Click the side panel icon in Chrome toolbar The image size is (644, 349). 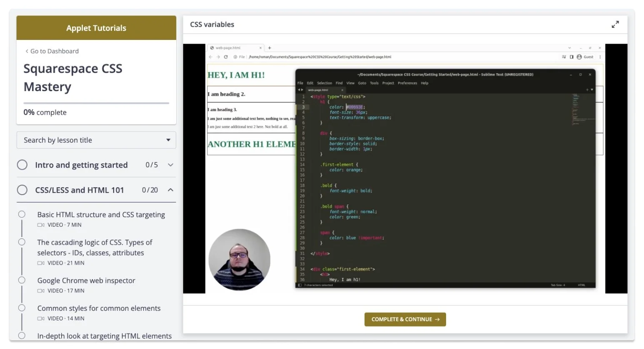tap(572, 57)
